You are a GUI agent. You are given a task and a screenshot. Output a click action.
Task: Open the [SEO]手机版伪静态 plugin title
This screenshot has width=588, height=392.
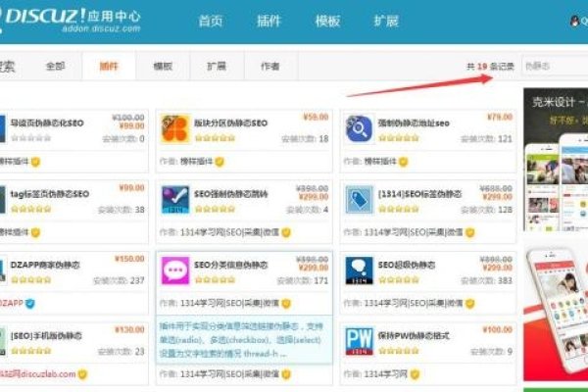[x=46, y=336]
